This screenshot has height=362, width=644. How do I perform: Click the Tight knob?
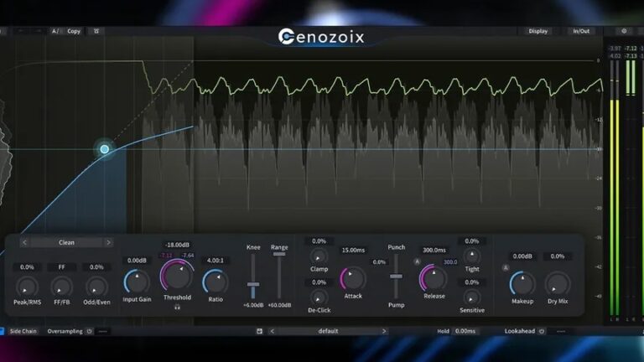(471, 256)
